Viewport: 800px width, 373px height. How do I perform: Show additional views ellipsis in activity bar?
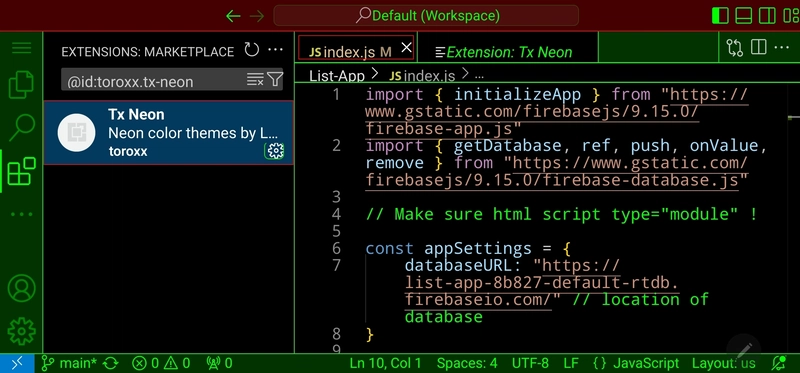[x=21, y=214]
